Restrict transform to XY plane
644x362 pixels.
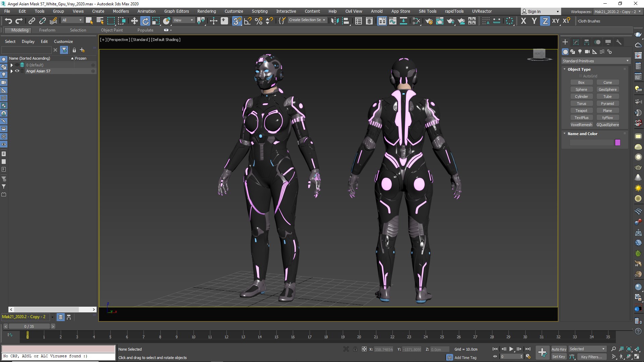[556, 21]
